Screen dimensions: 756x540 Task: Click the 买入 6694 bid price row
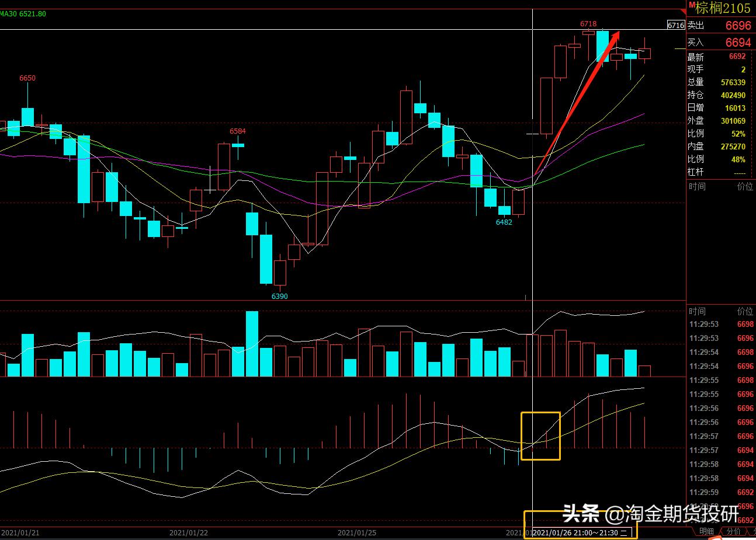point(720,42)
